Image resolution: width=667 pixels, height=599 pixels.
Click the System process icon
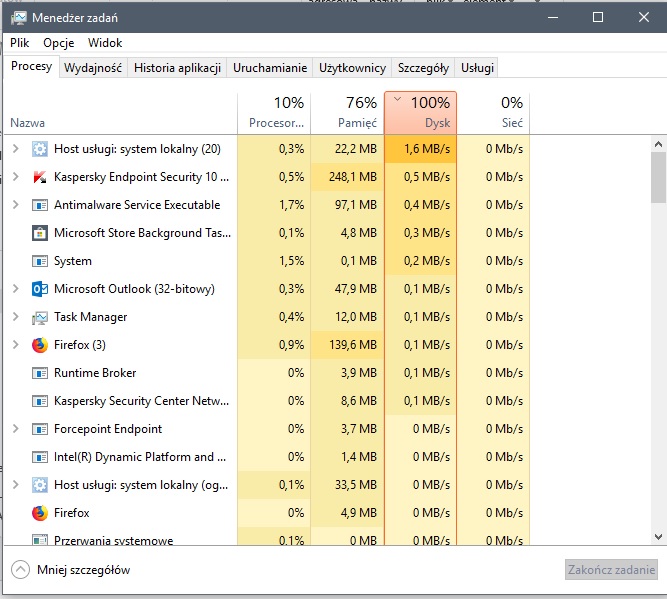coord(40,261)
